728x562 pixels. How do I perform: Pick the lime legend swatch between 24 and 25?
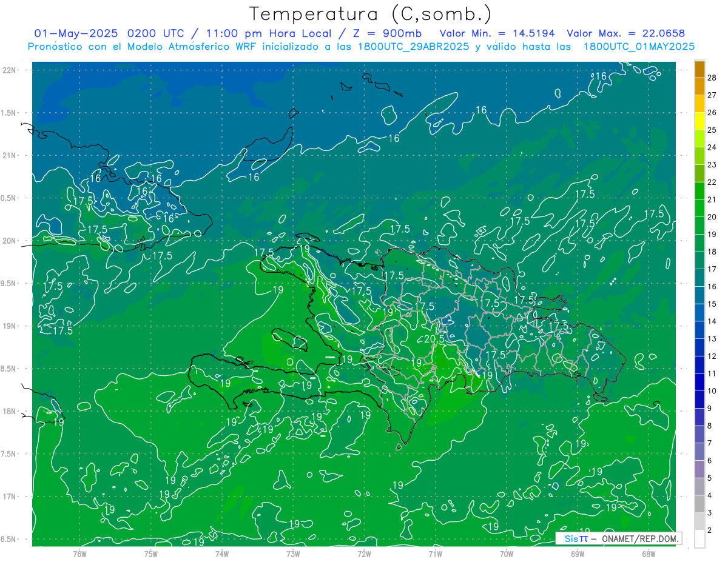[x=699, y=139]
